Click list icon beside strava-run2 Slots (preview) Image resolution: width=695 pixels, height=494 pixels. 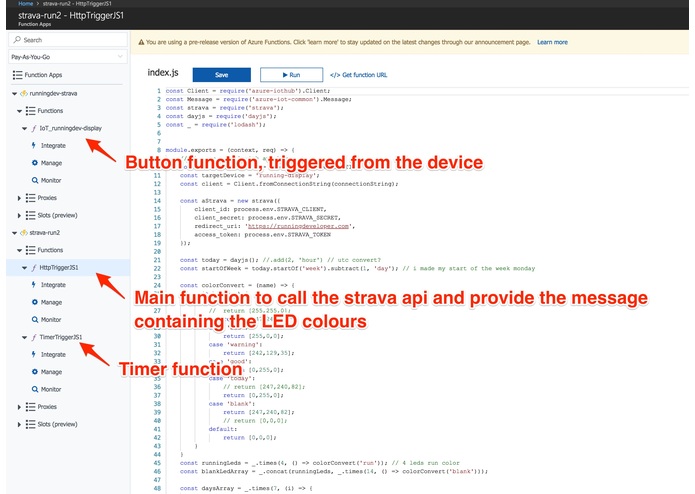[x=30, y=424]
